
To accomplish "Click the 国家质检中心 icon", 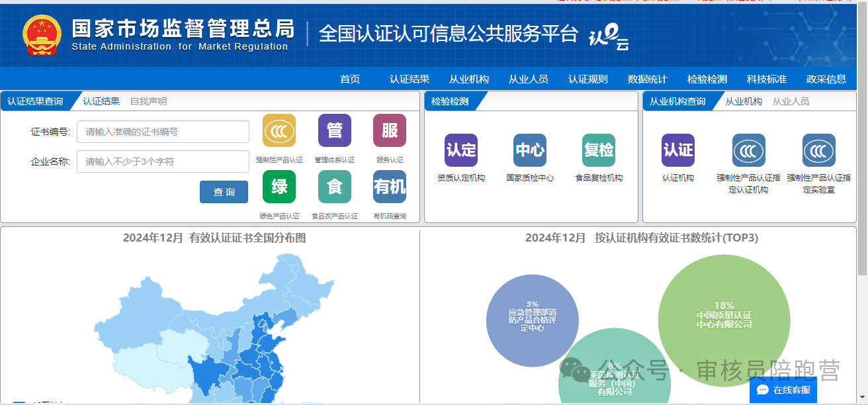I will coord(530,150).
